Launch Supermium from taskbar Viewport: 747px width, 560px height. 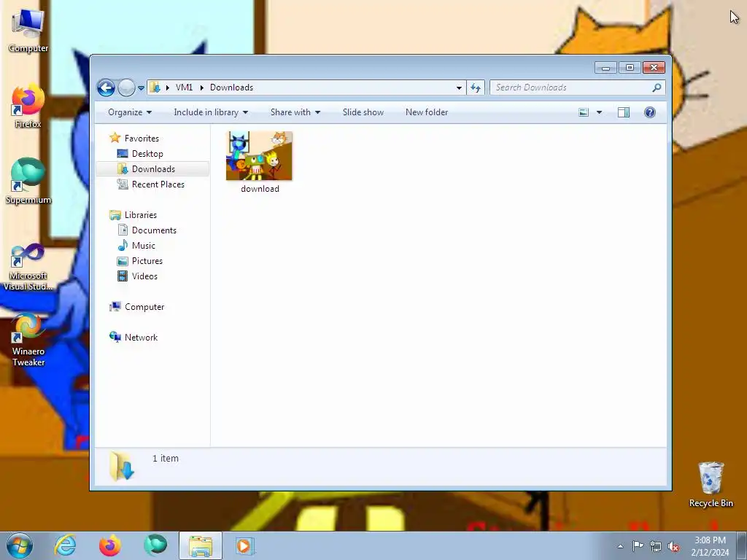(x=155, y=545)
